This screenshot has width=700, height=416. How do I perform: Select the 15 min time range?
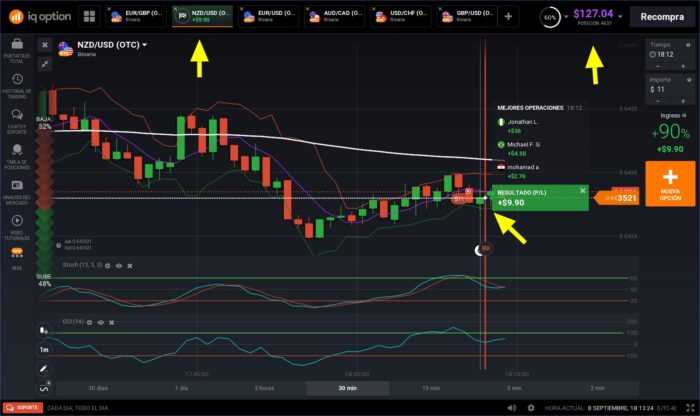coord(431,388)
